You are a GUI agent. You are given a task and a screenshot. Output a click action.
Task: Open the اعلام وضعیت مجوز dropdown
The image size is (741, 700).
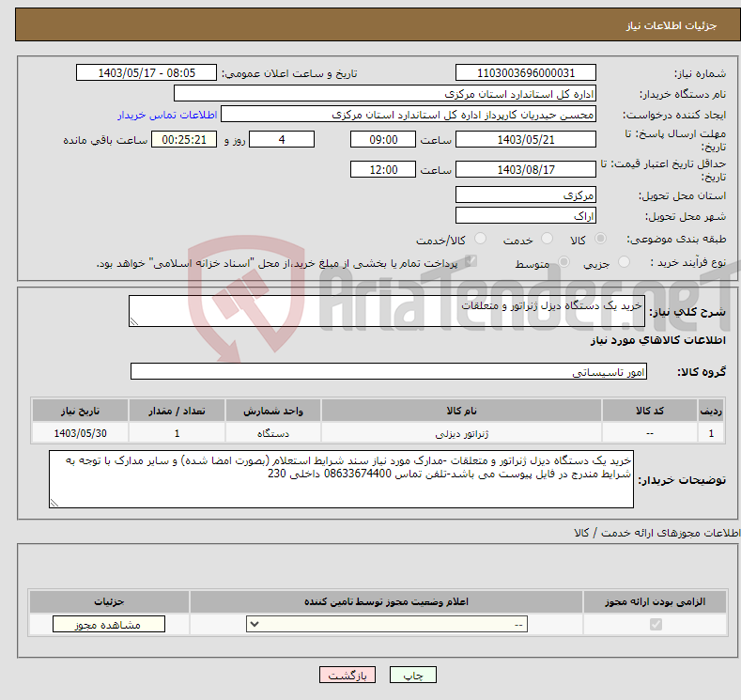click(x=387, y=625)
